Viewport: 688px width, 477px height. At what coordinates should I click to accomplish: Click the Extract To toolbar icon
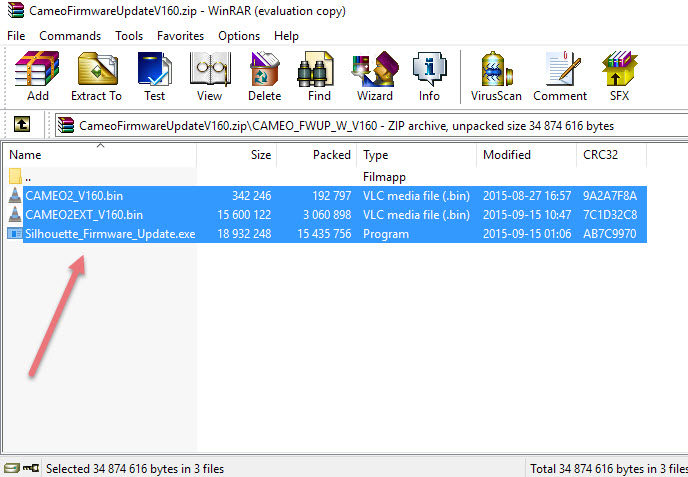point(97,75)
